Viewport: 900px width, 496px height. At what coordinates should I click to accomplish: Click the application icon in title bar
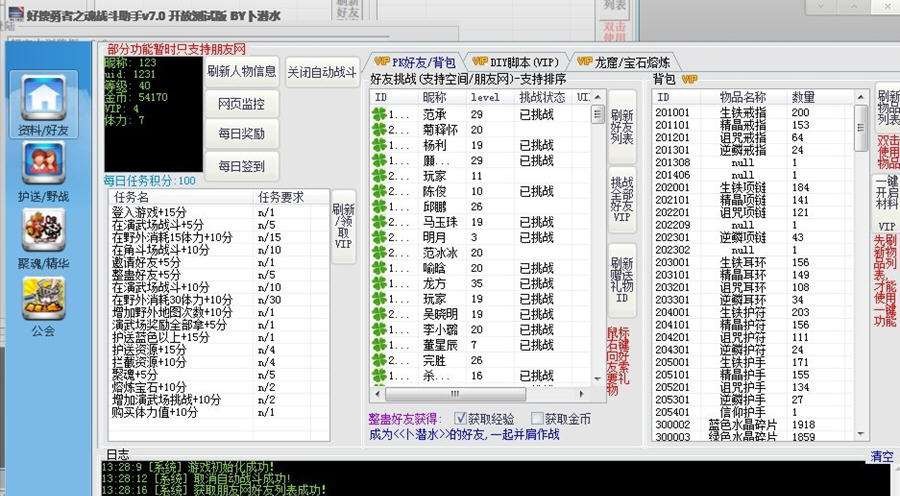(15, 14)
